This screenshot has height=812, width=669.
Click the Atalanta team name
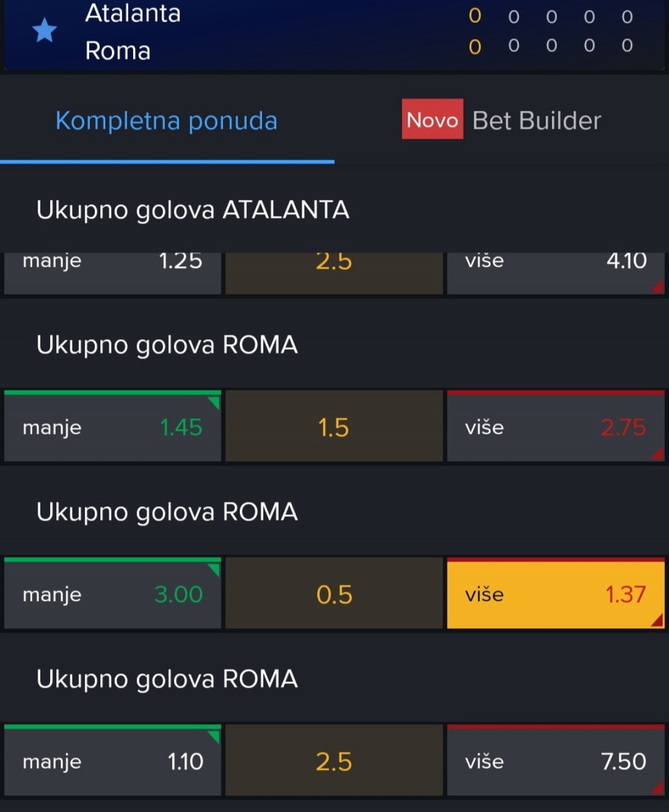(x=132, y=13)
